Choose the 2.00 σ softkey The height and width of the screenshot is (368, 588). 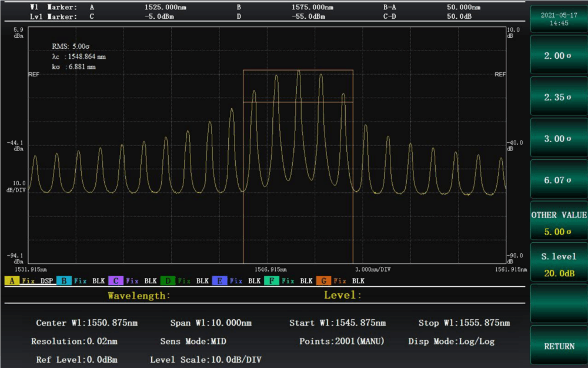(x=558, y=56)
